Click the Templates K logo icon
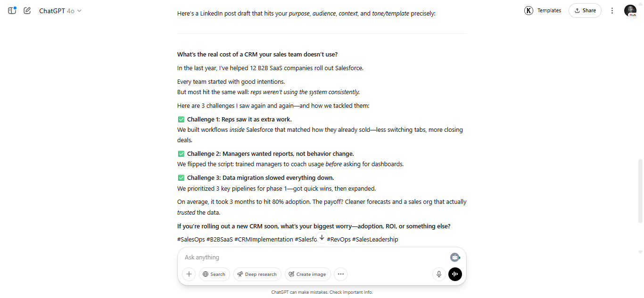 click(x=528, y=10)
